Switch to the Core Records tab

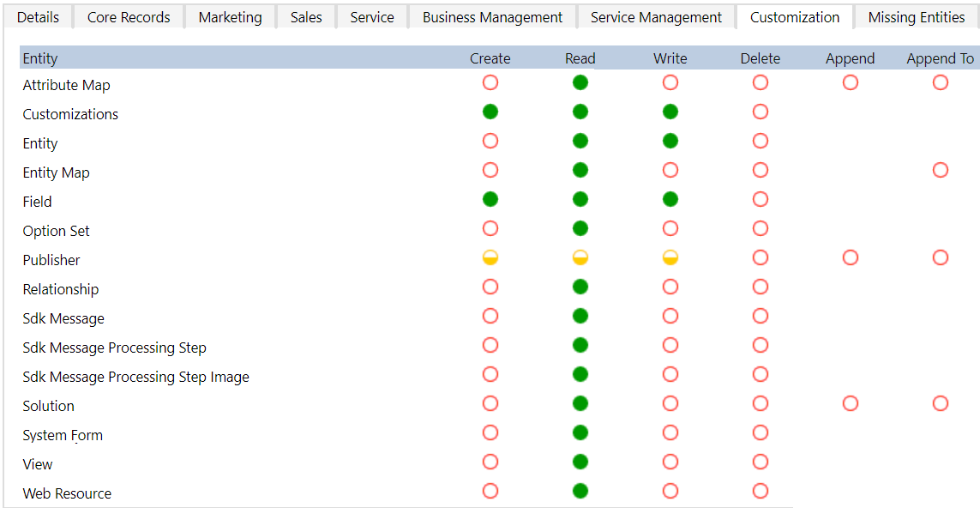128,16
